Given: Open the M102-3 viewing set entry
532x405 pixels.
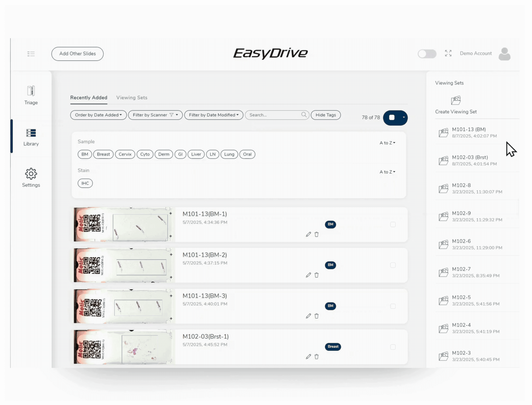Looking at the screenshot, I should [x=477, y=356].
